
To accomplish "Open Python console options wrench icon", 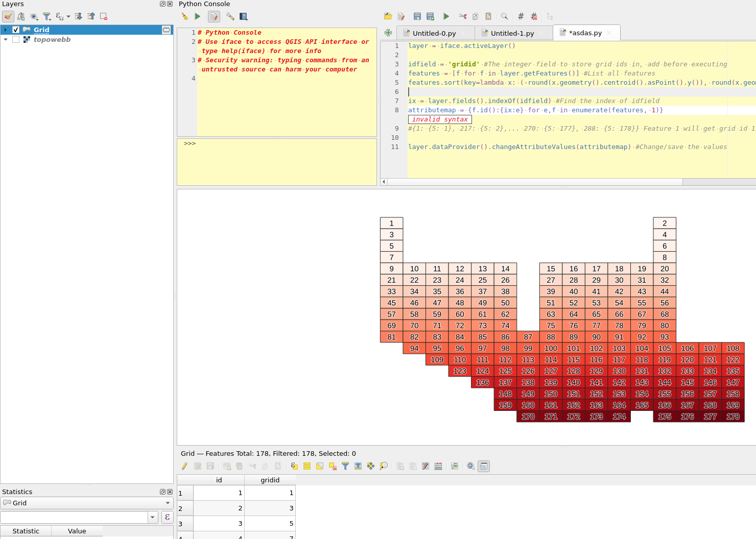I will click(230, 16).
